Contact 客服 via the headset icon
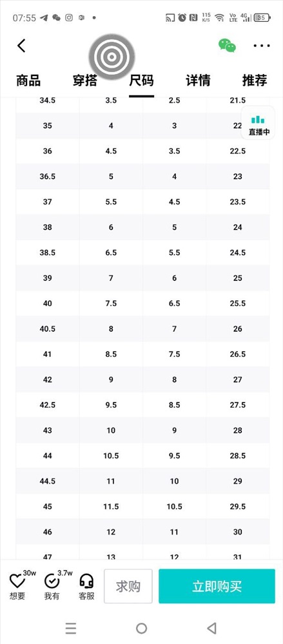This screenshot has width=283, height=644. click(86, 581)
